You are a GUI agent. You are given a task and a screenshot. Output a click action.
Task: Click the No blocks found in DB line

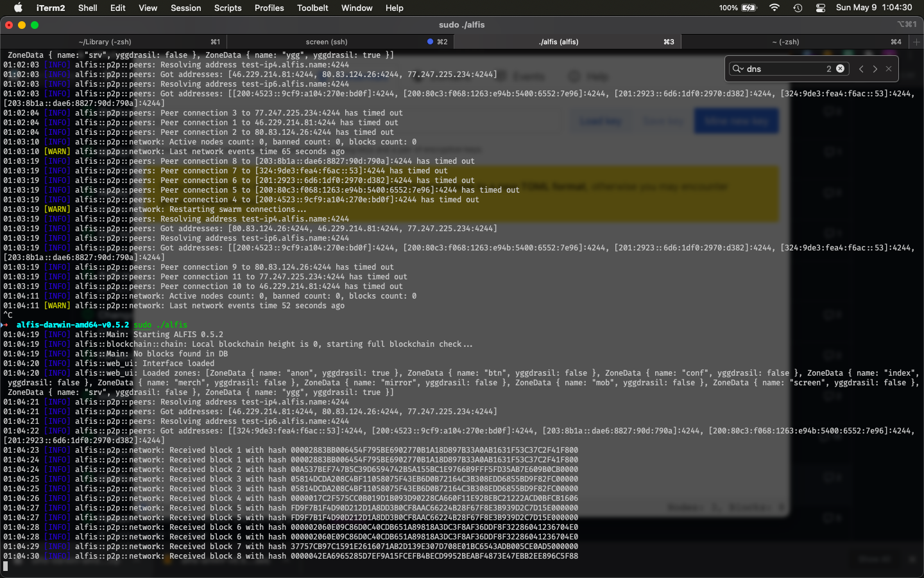click(116, 354)
